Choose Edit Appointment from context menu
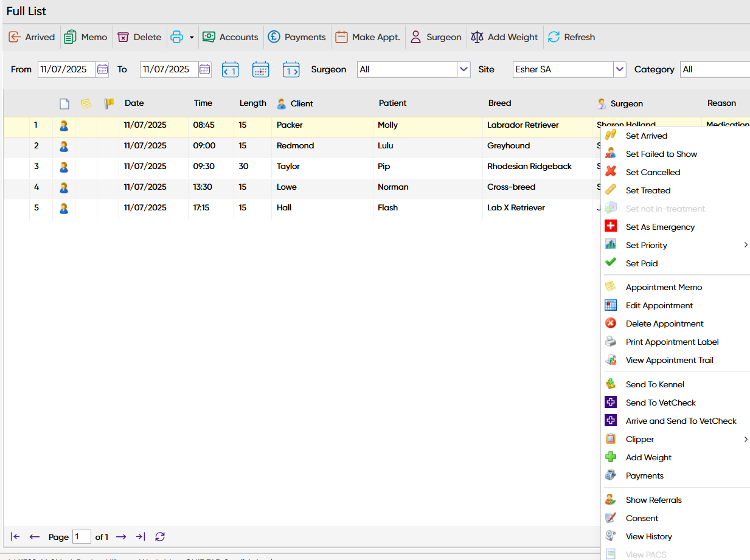The image size is (750, 560). [659, 305]
